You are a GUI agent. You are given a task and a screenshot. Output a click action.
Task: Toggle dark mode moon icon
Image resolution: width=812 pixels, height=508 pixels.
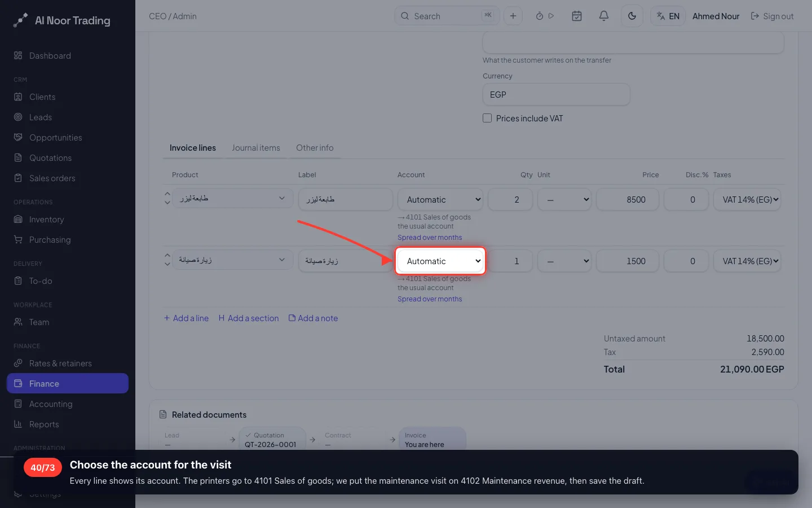click(x=632, y=16)
